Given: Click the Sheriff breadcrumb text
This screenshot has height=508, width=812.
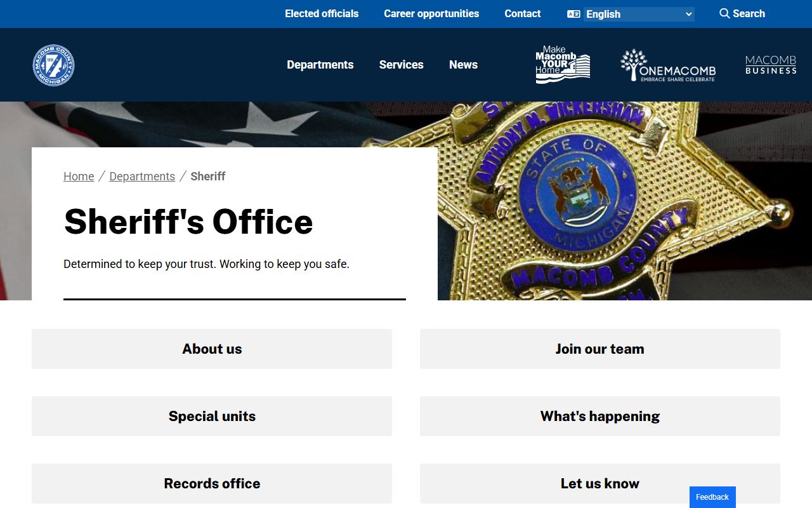Looking at the screenshot, I should 208,177.
